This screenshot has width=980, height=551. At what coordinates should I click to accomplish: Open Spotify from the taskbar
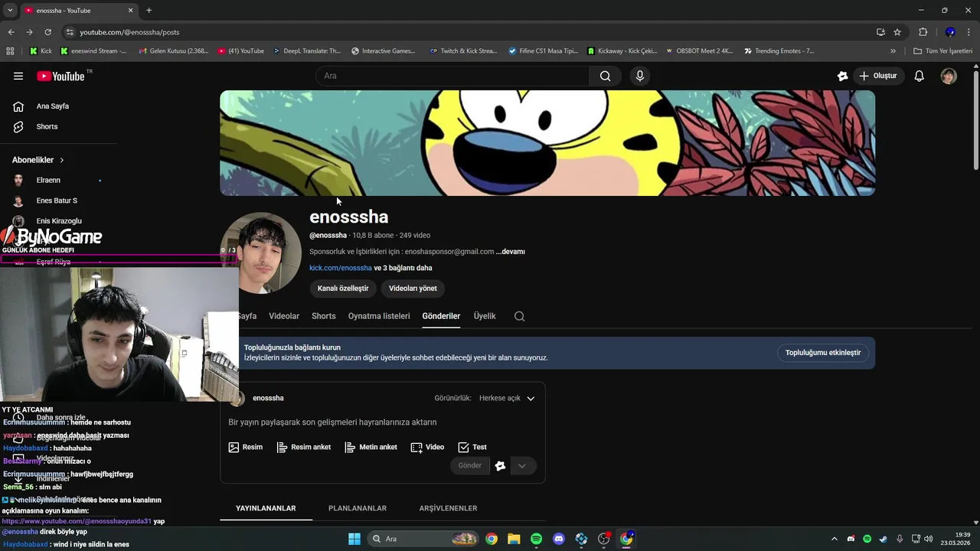[x=537, y=539]
